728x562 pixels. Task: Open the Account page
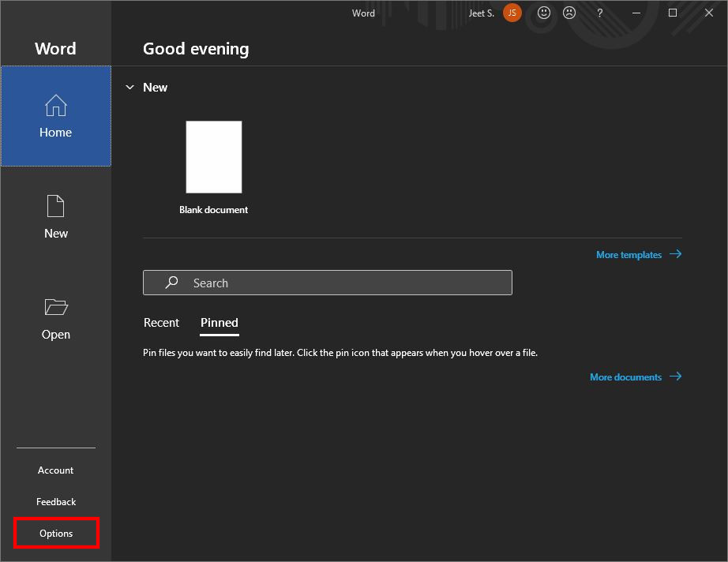point(55,470)
